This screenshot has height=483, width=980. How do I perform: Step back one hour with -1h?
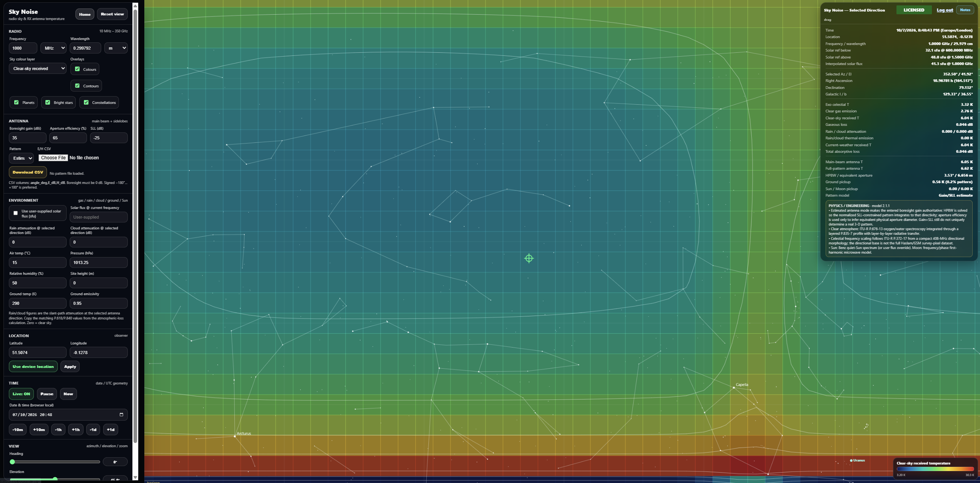click(x=58, y=430)
